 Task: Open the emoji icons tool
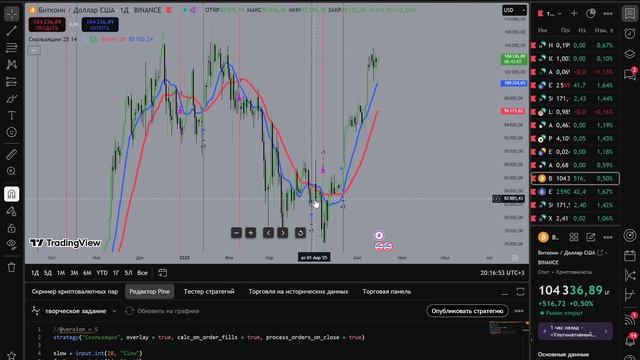11,132
